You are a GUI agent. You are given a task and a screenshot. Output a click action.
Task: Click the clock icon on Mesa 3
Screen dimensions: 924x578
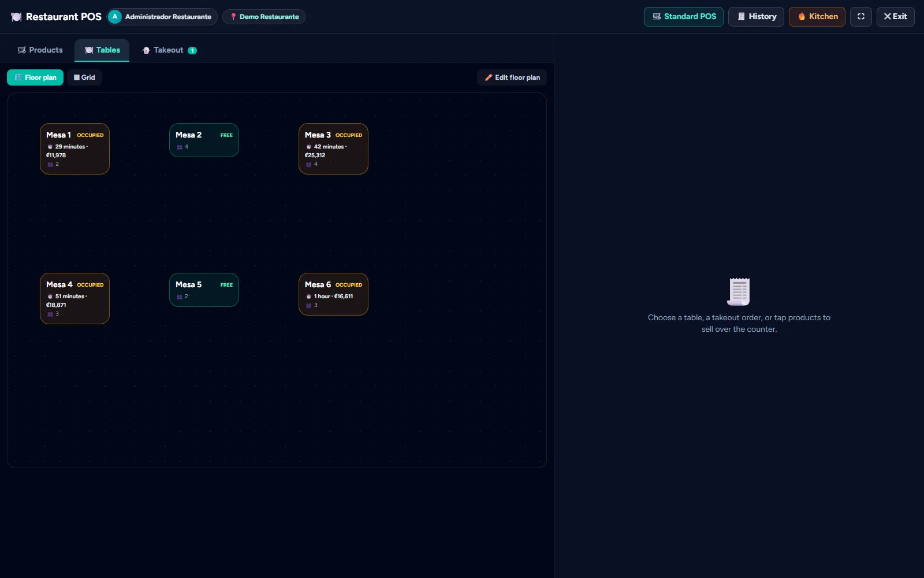[x=309, y=147]
